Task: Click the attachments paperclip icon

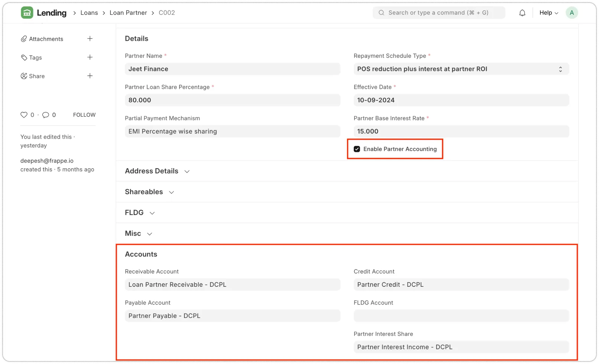Action: pos(24,39)
